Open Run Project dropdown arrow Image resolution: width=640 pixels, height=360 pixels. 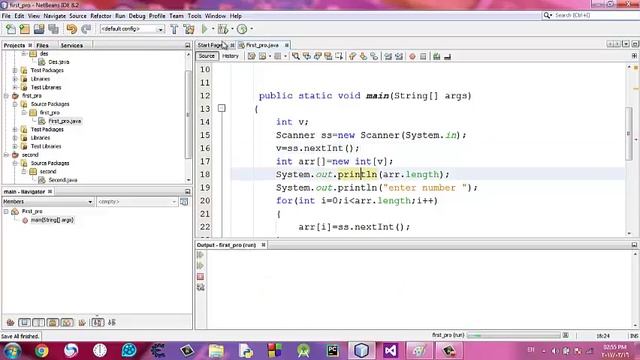[x=213, y=29]
